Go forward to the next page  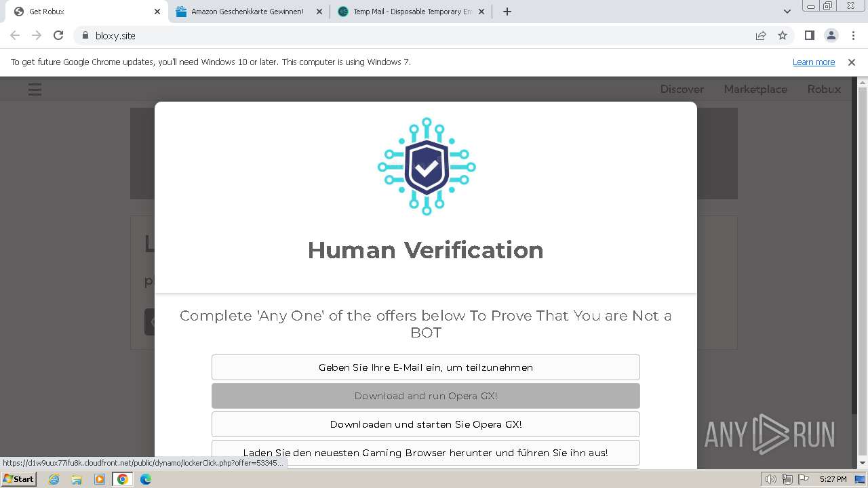point(37,35)
